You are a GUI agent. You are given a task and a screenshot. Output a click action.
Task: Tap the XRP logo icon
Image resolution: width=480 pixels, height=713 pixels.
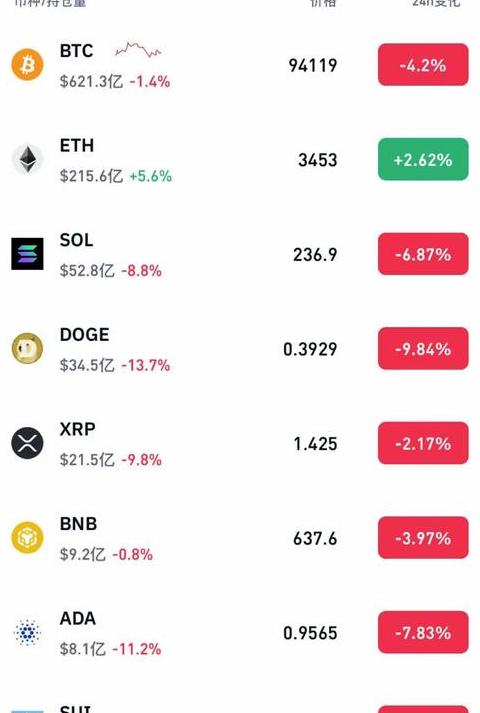click(27, 443)
